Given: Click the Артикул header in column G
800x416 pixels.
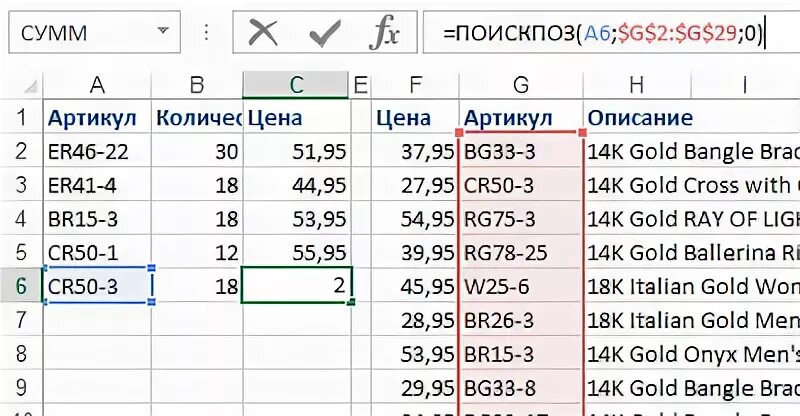Looking at the screenshot, I should 521,117.
